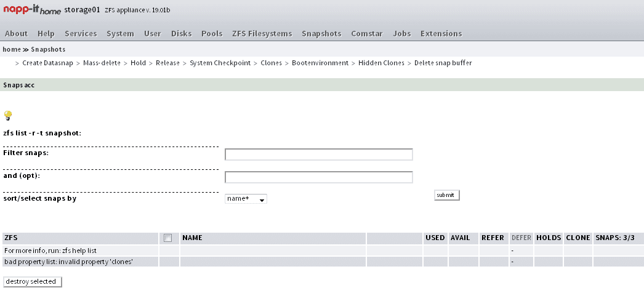Screen dimensions: 644x293
Task: Click the submit button
Action: click(x=447, y=195)
